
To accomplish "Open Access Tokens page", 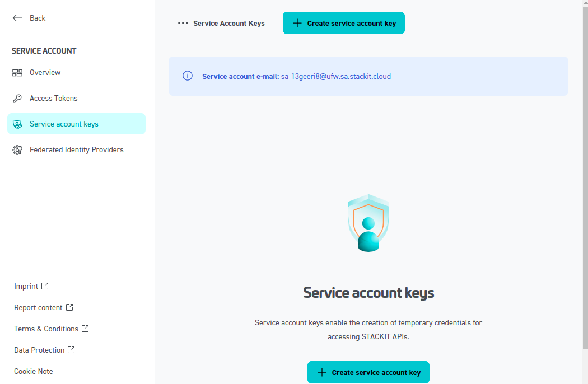I will pyautogui.click(x=54, y=99).
